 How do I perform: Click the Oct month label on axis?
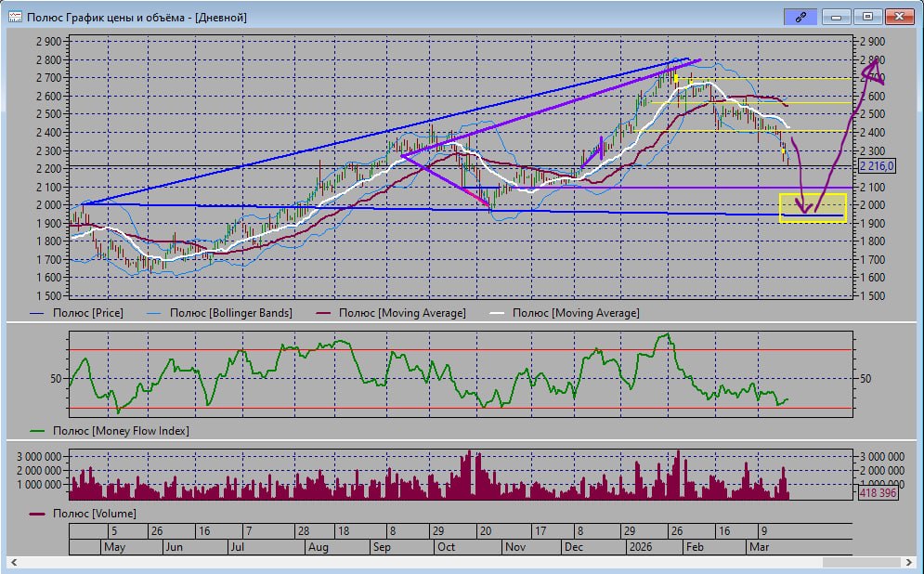point(447,547)
